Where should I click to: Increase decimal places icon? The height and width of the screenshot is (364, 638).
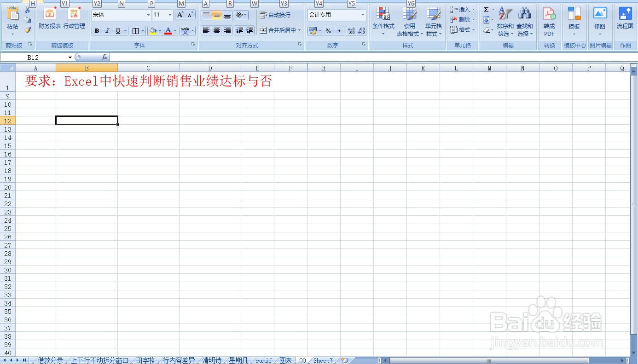click(351, 31)
